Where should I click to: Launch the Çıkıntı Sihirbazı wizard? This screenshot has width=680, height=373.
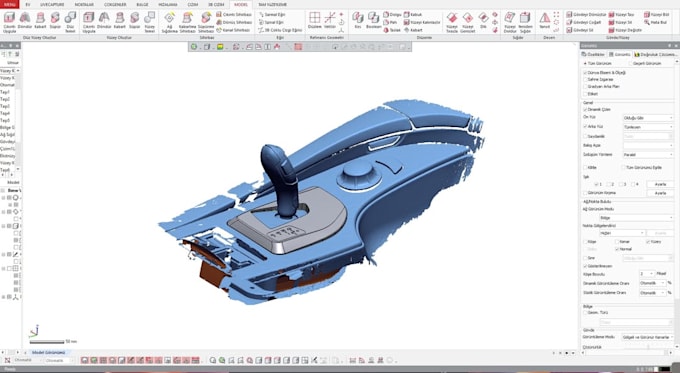click(x=234, y=14)
